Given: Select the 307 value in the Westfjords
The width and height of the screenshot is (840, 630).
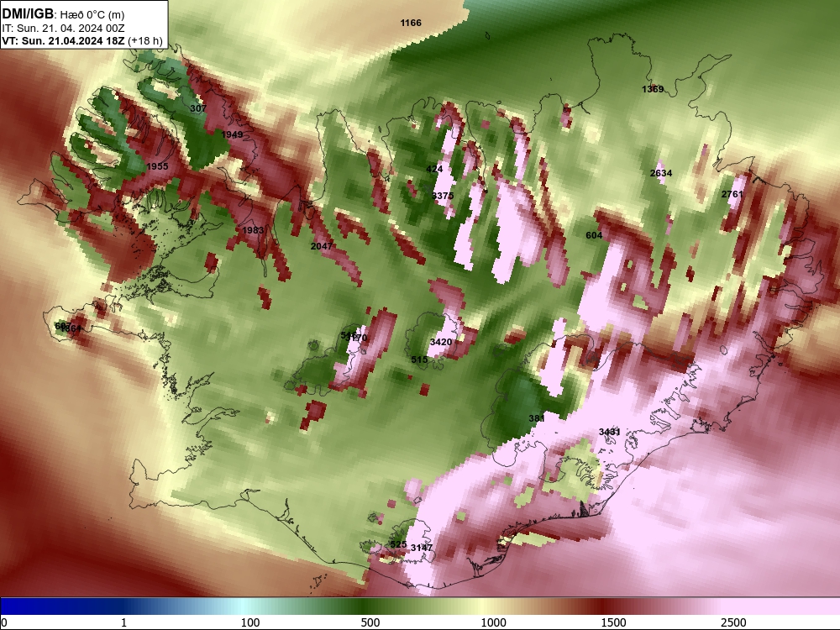Looking at the screenshot, I should [x=197, y=108].
